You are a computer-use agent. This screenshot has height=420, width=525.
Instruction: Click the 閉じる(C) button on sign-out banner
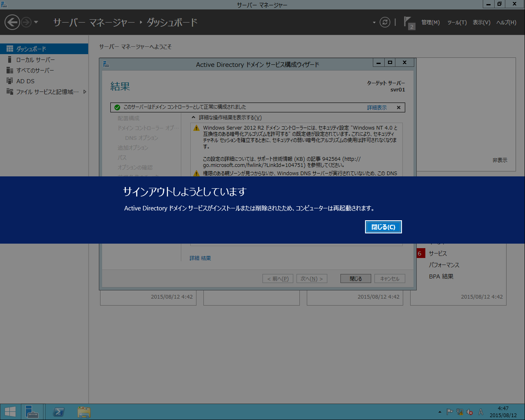pos(383,227)
